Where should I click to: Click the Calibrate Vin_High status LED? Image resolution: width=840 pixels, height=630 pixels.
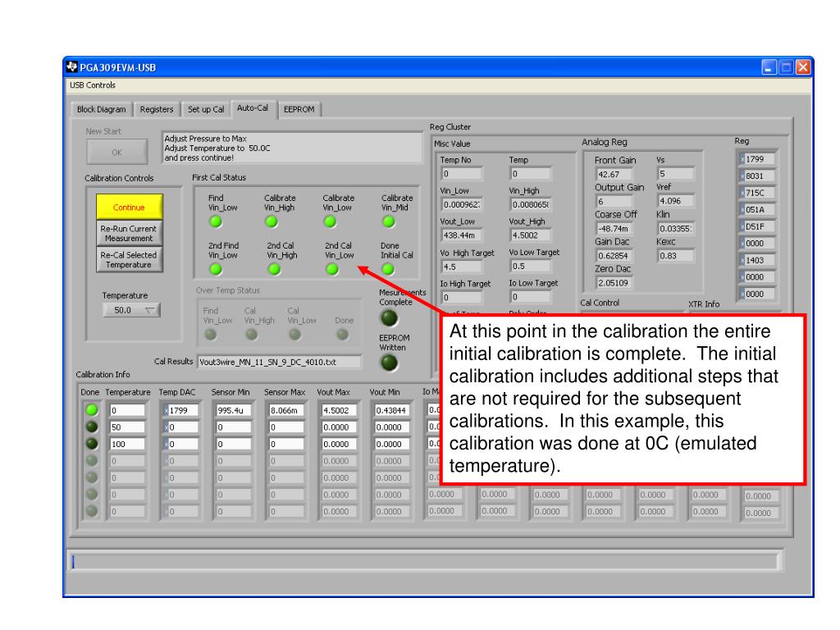[x=272, y=221]
